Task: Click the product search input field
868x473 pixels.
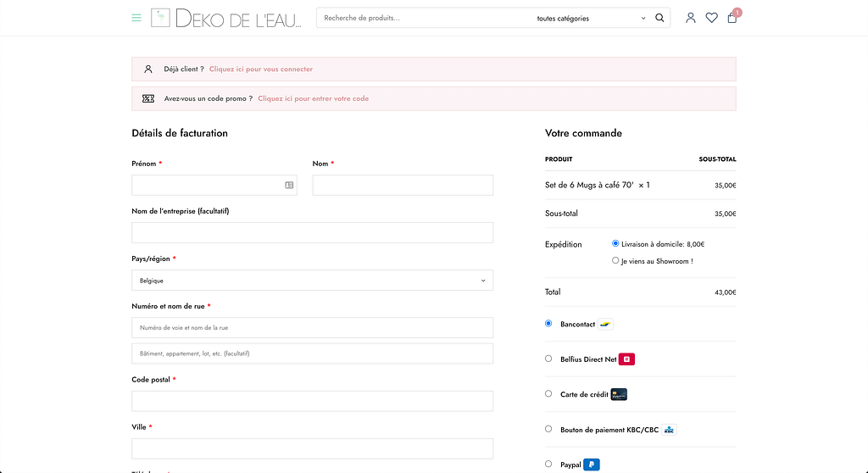Action: (424, 18)
